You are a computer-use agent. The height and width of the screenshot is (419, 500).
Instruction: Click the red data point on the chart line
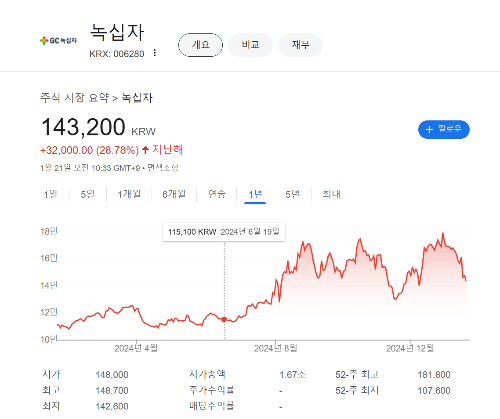point(224,319)
